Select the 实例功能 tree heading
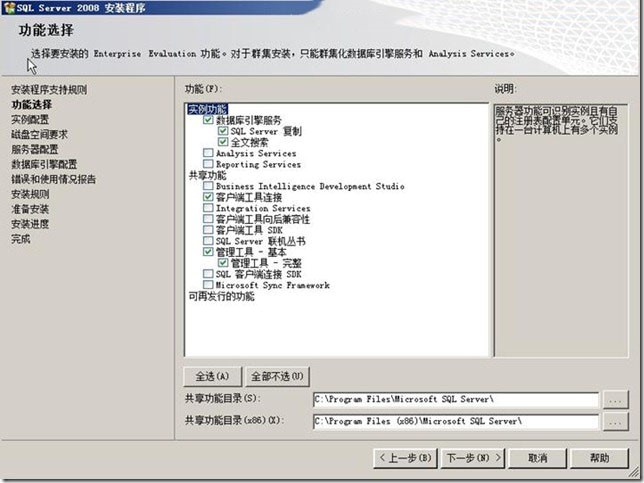 pos(207,109)
